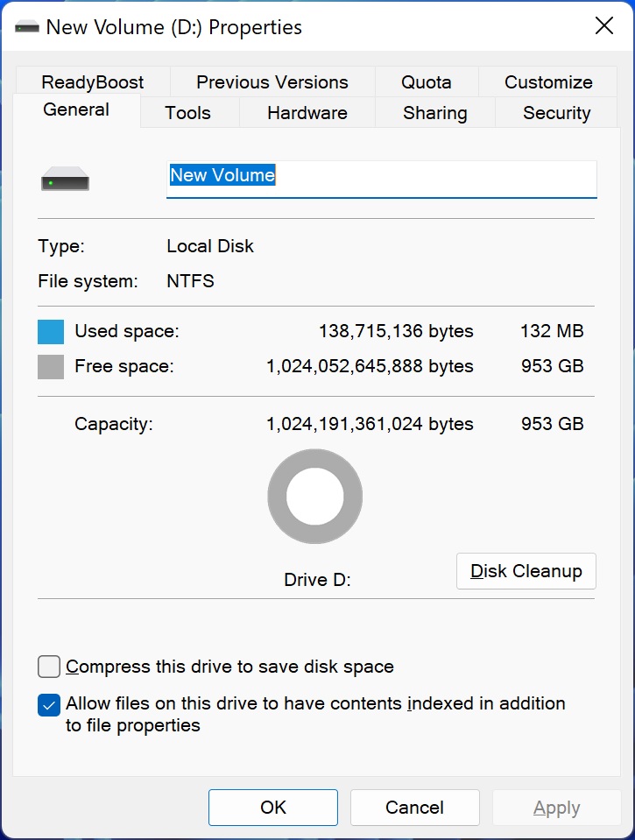Enable Compress this drive to save disk space
This screenshot has height=840, width=635.
pos(49,667)
